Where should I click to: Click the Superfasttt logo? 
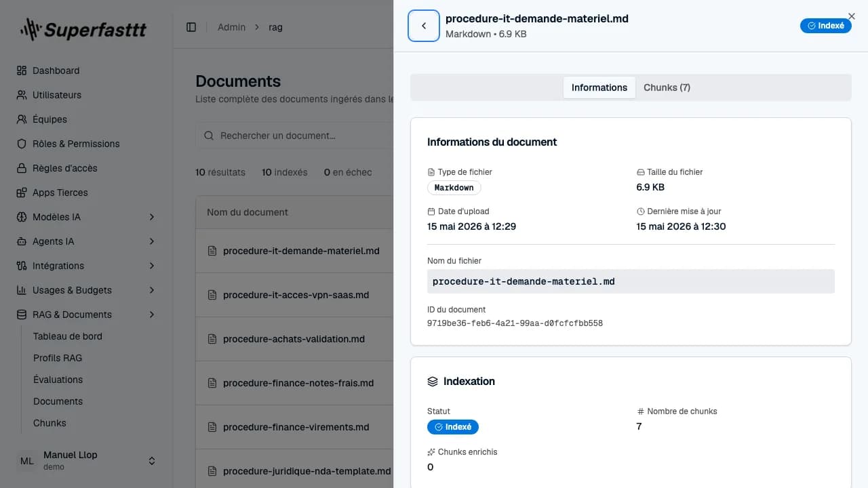pos(83,29)
